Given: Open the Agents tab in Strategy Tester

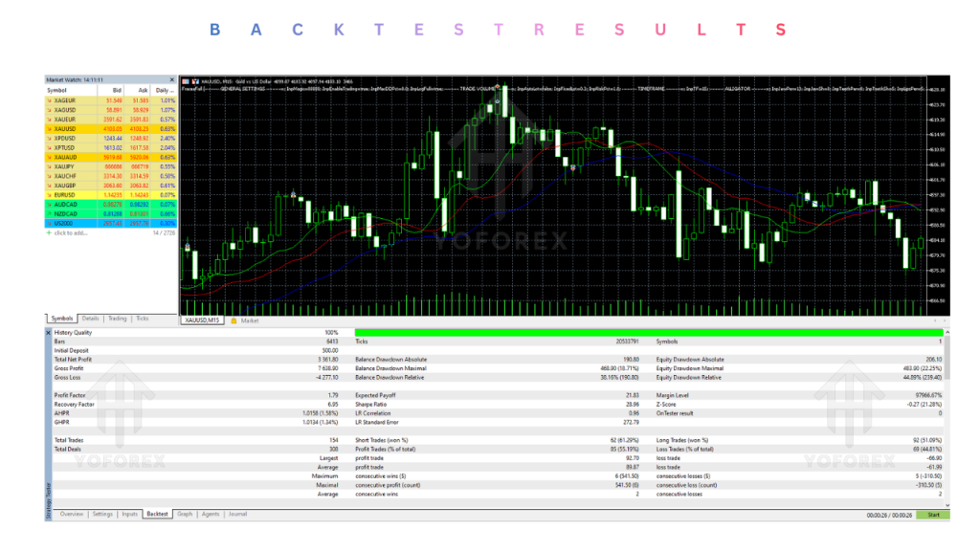Looking at the screenshot, I should point(211,514).
